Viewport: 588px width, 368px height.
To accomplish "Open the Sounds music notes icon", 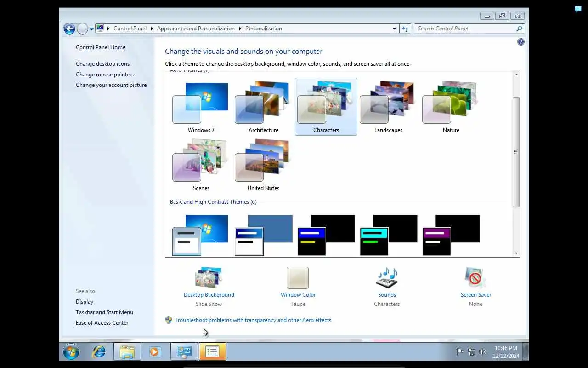I will point(387,278).
